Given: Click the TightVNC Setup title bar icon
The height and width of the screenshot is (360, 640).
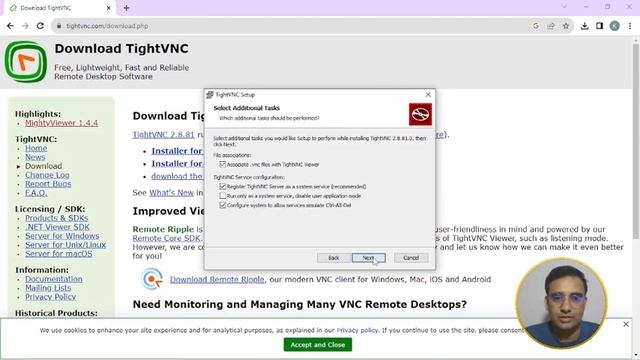Looking at the screenshot, I should tap(210, 94).
